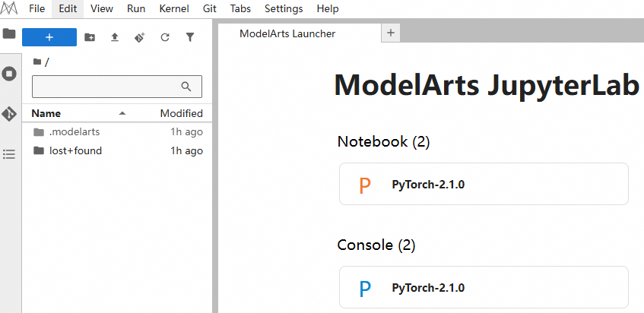Select the ModelArts Launcher tab
The width and height of the screenshot is (644, 313).
(300, 33)
